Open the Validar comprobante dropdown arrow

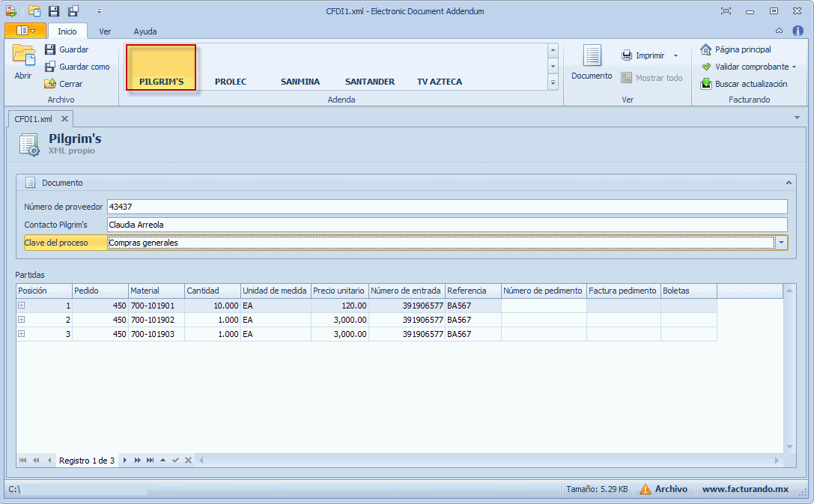(795, 67)
